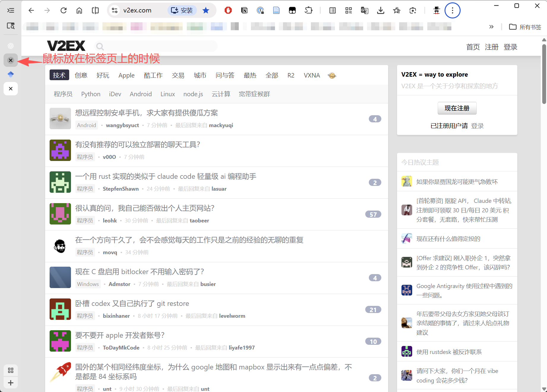The height and width of the screenshot is (392, 547).
Task: Open the QR code generator icon
Action: 349,11
